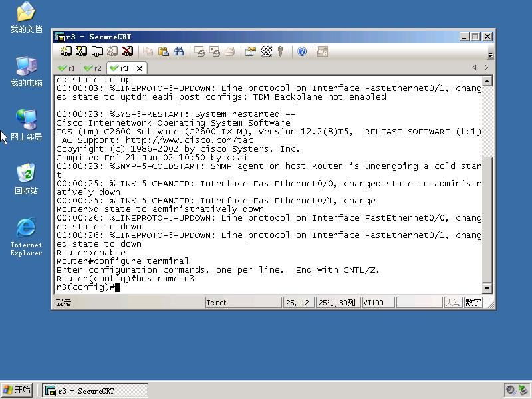
Task: Click the terminal scrollbar down arrow
Action: pos(487,289)
